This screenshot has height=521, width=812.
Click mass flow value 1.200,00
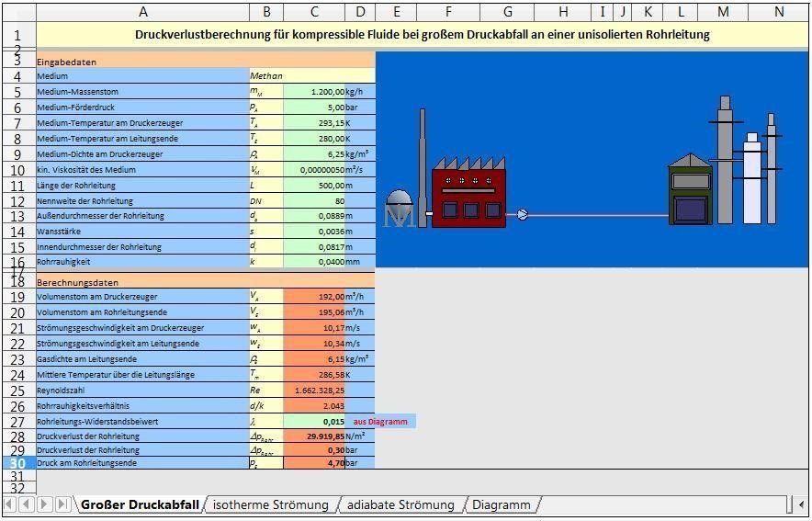(314, 92)
